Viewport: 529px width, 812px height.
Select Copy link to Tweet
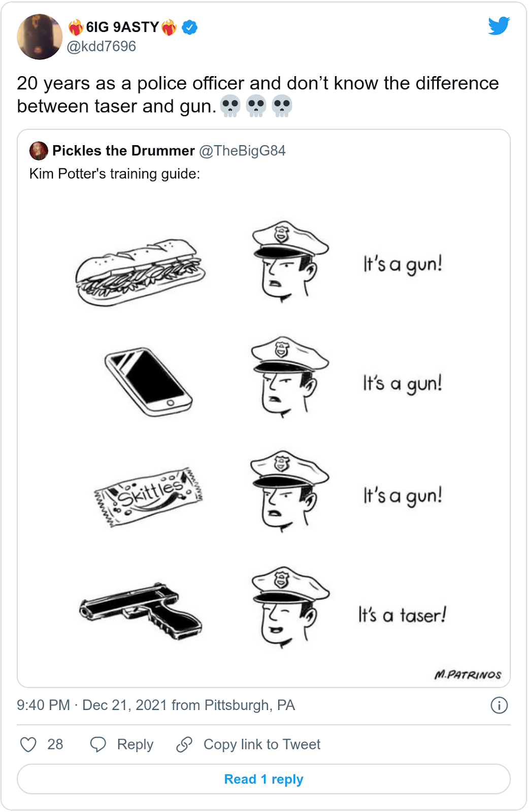click(x=262, y=745)
